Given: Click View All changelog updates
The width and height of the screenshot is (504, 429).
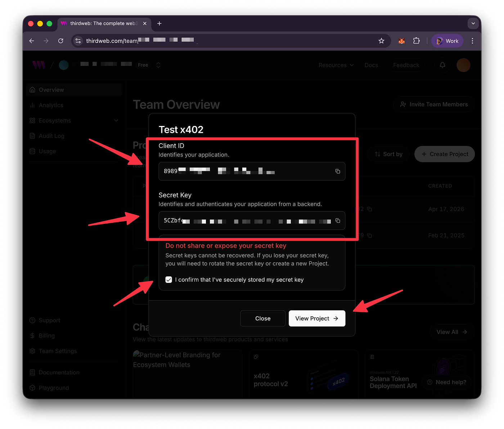Looking at the screenshot, I should (452, 332).
